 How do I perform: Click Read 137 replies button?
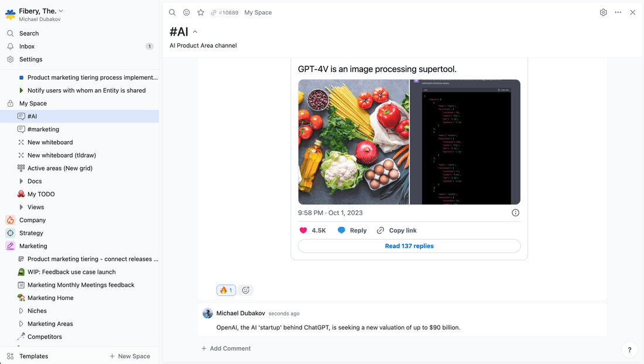[x=409, y=246]
